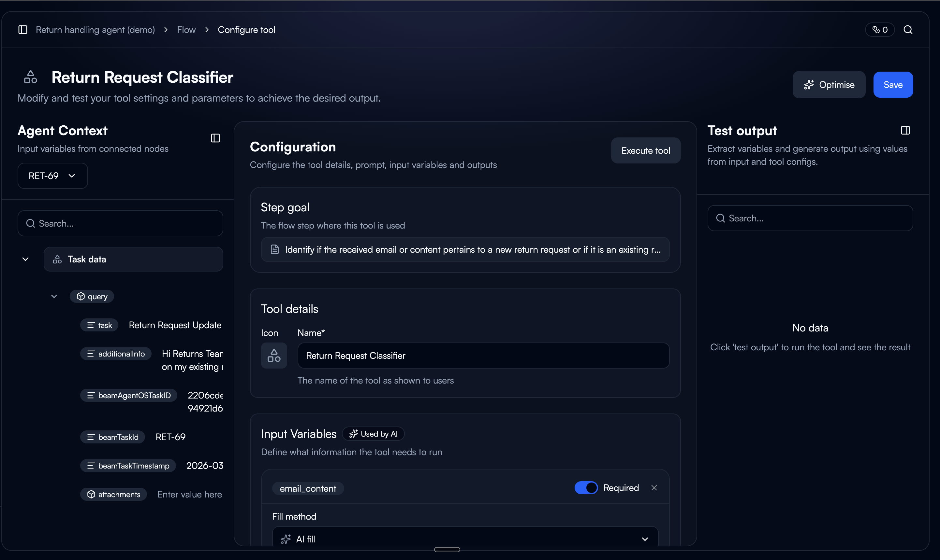Remove the email_content variable with the X icon
Image resolution: width=940 pixels, height=560 pixels.
[x=654, y=488]
